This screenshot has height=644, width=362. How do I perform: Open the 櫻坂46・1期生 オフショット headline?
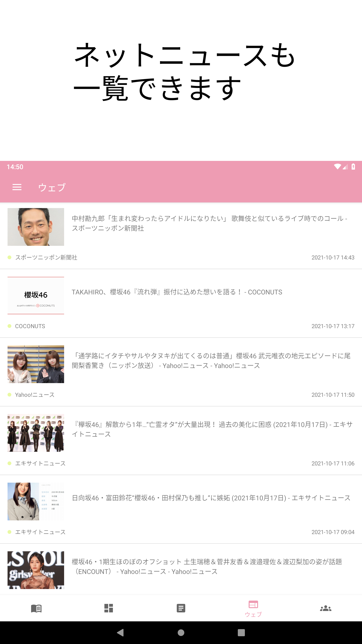pos(207,566)
